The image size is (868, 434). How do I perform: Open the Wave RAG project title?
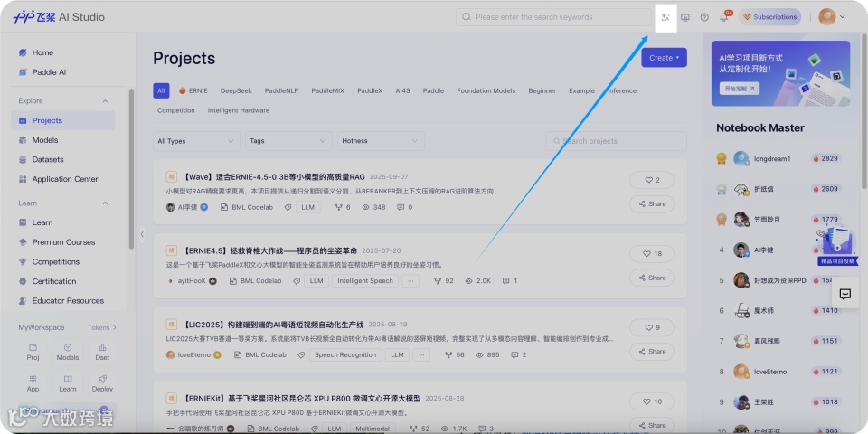click(273, 177)
